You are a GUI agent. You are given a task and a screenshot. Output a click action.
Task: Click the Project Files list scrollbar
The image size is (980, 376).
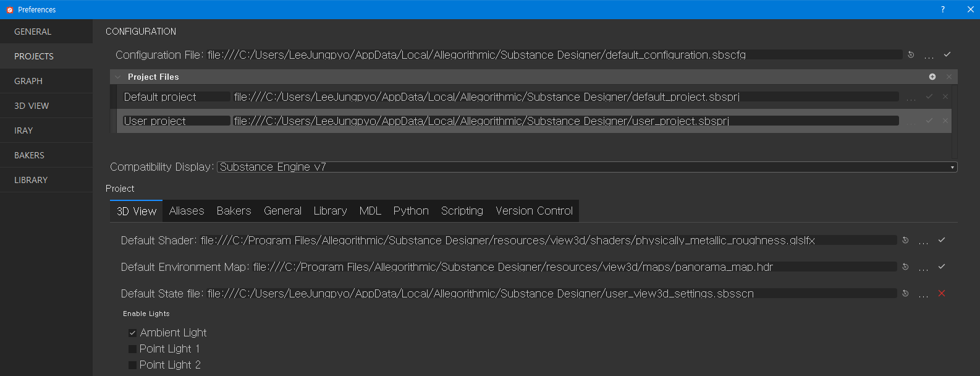tap(955, 121)
